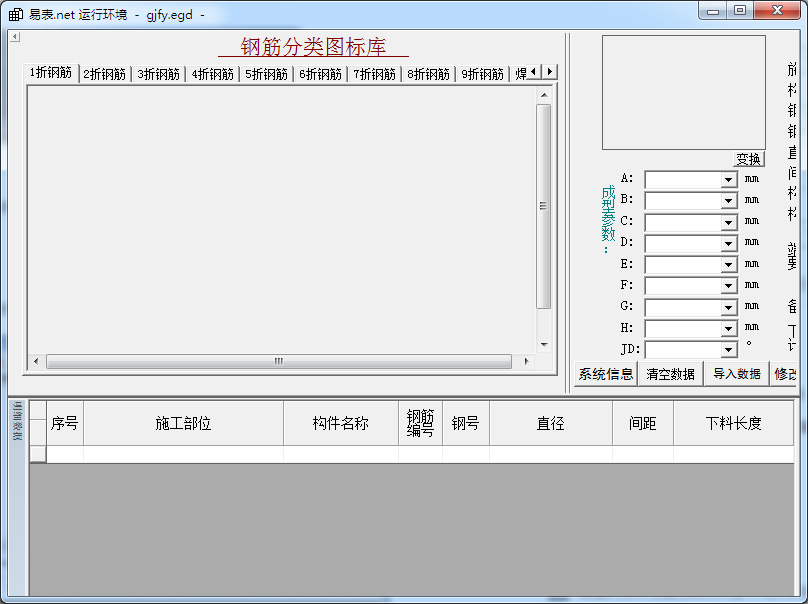Switch to the 1折钢筋 tab
The height and width of the screenshot is (604, 808).
click(51, 73)
